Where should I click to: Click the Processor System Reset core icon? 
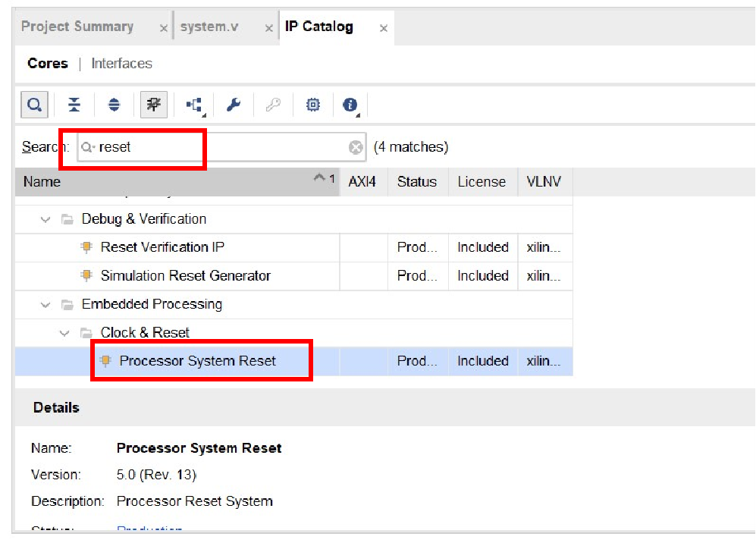(105, 361)
